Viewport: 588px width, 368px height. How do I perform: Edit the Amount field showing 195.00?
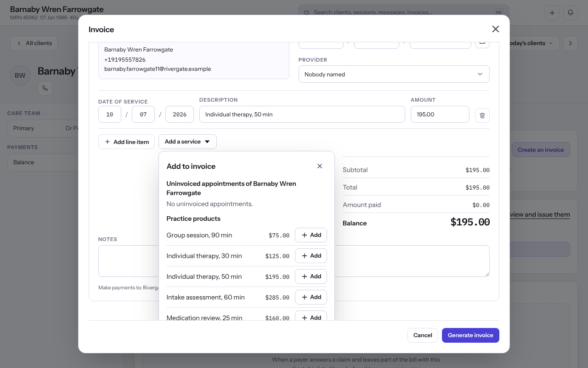pyautogui.click(x=440, y=115)
